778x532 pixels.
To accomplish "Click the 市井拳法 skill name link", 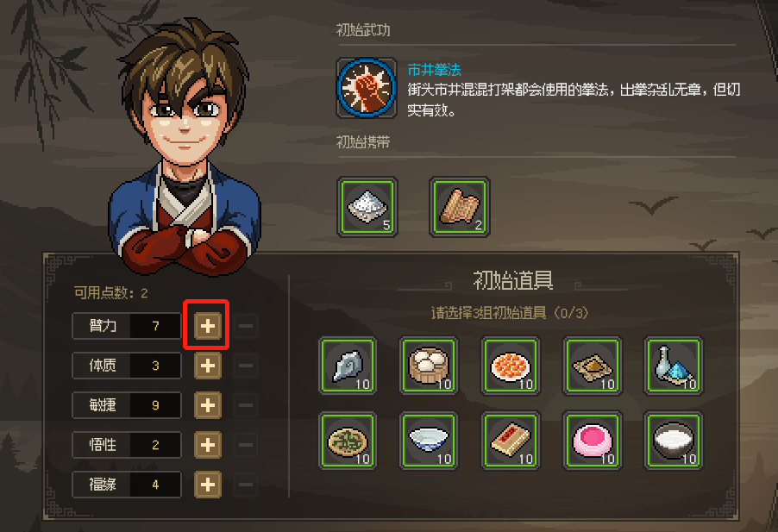I will [x=434, y=70].
